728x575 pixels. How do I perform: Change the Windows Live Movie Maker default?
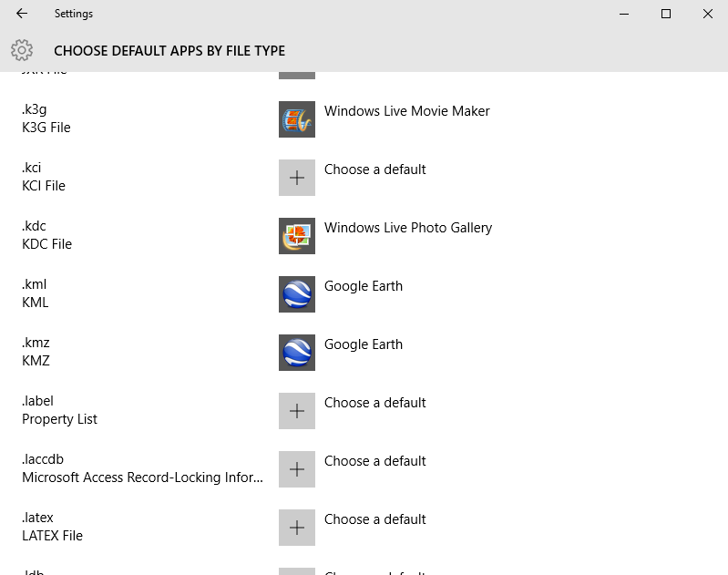point(406,111)
